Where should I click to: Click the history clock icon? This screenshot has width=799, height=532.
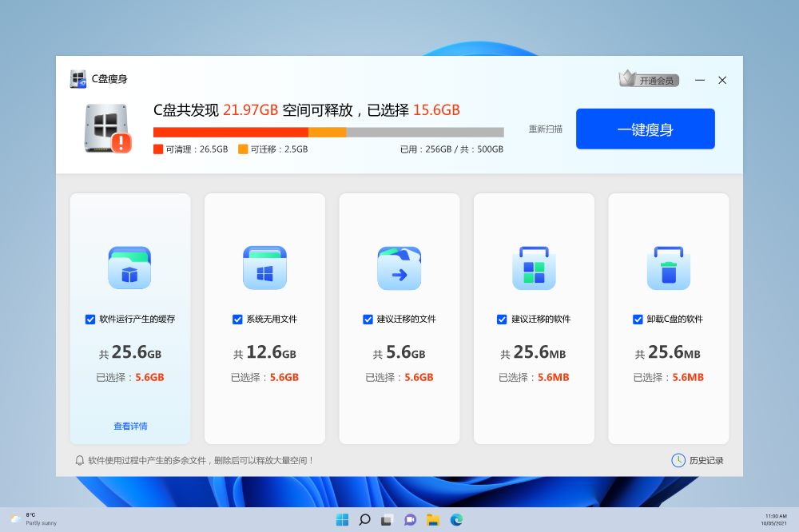pyautogui.click(x=678, y=460)
